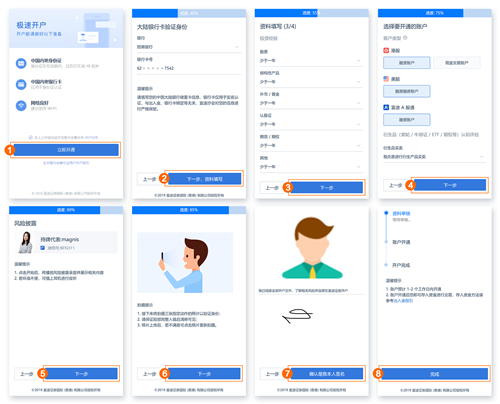Click the mainland ID card icon
This screenshot has height=404, width=500.
coord(21,63)
